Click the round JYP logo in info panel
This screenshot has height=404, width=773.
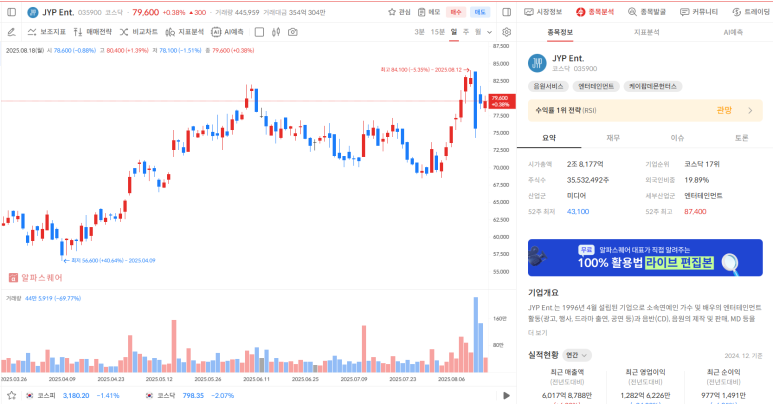click(537, 63)
